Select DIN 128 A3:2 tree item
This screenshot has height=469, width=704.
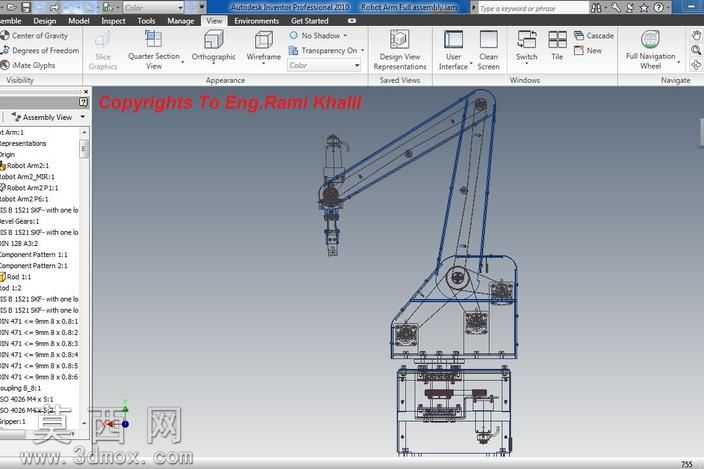click(19, 243)
